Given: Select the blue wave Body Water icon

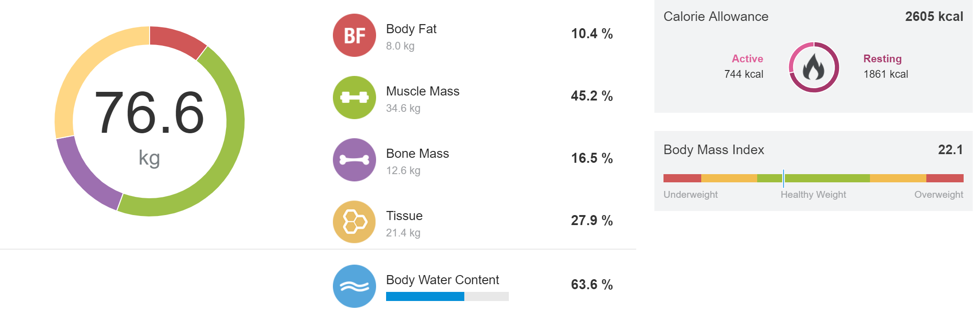Looking at the screenshot, I should click(354, 286).
